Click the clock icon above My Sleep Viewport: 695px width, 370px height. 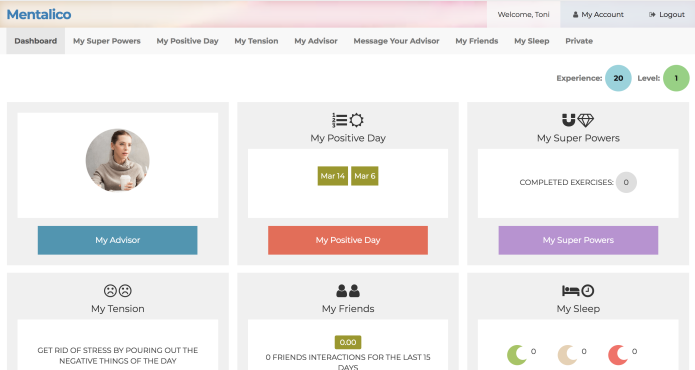(588, 291)
